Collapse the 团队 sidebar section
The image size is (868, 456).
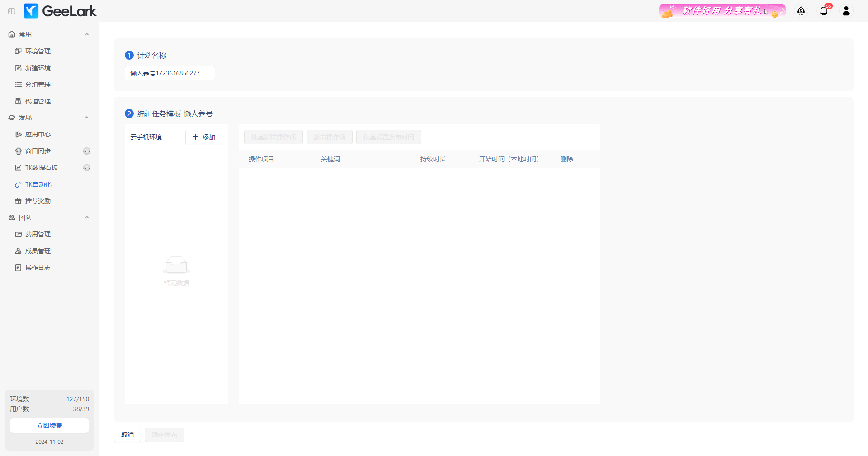pyautogui.click(x=87, y=217)
